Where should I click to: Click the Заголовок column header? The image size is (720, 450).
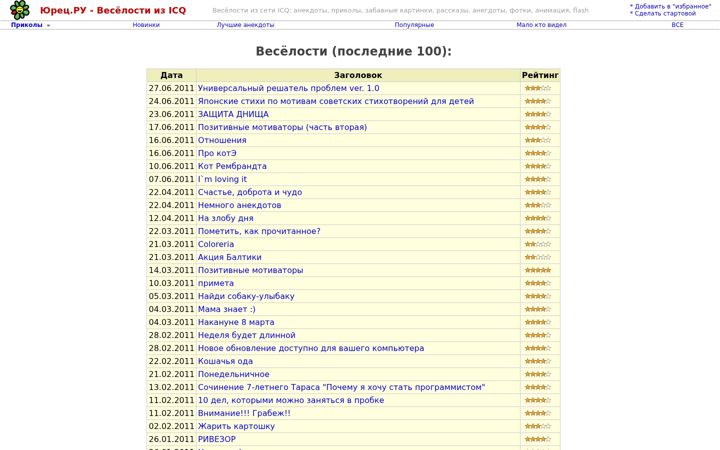(358, 75)
